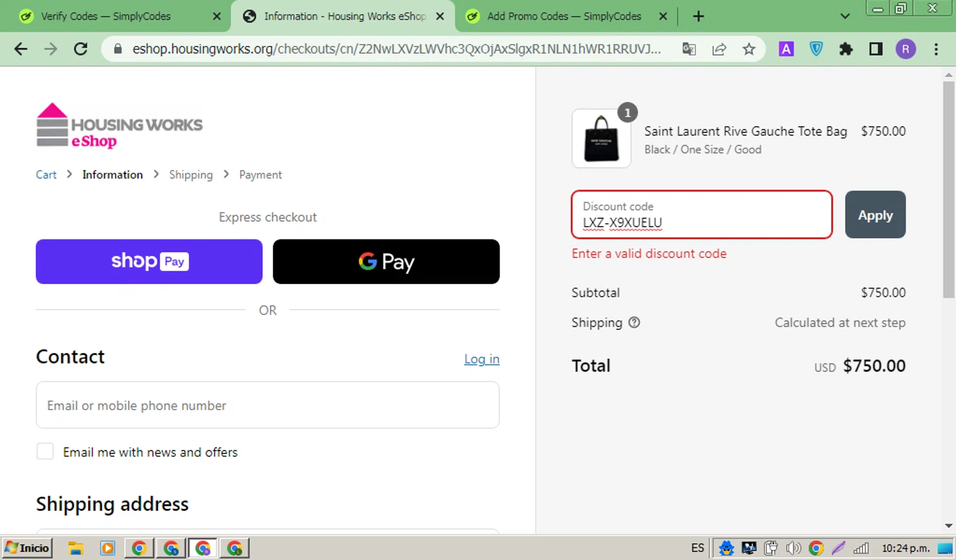Image resolution: width=956 pixels, height=560 pixels.
Task: Focus the email or phone field
Action: coord(268,405)
